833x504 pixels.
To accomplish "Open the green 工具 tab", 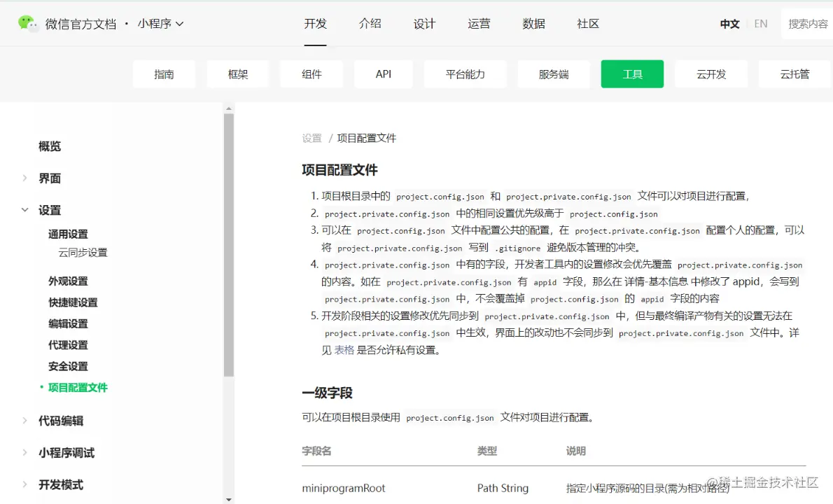I will pyautogui.click(x=632, y=73).
